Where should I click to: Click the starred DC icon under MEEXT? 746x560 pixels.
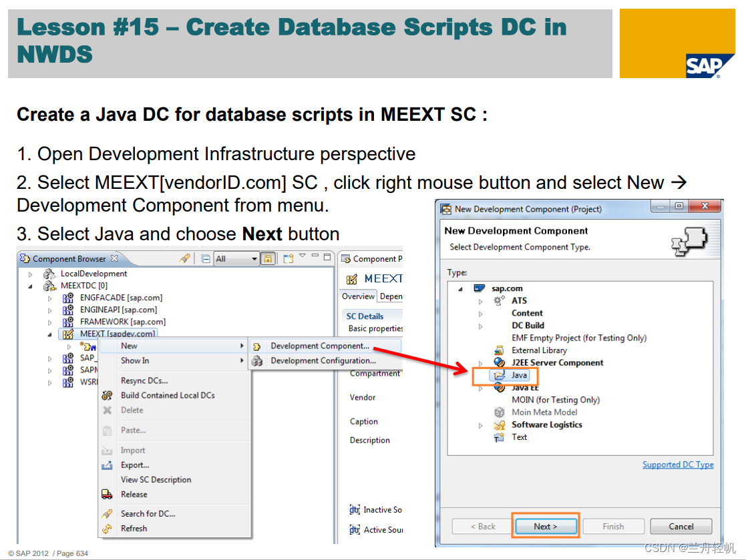(89, 346)
